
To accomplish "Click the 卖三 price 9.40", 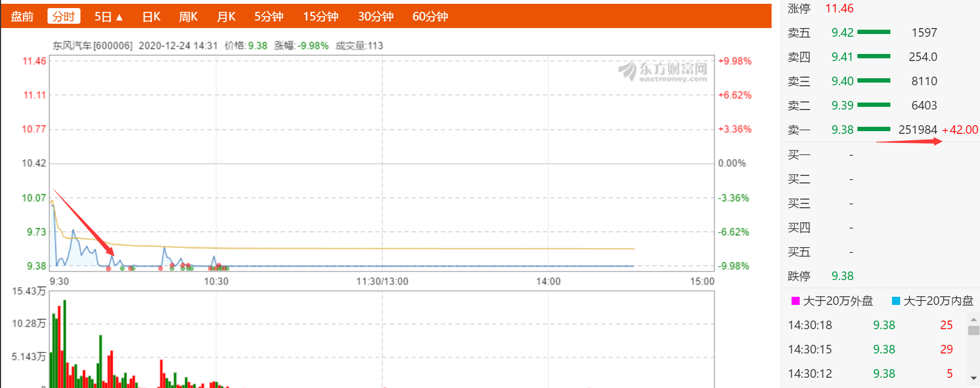I will tap(842, 81).
